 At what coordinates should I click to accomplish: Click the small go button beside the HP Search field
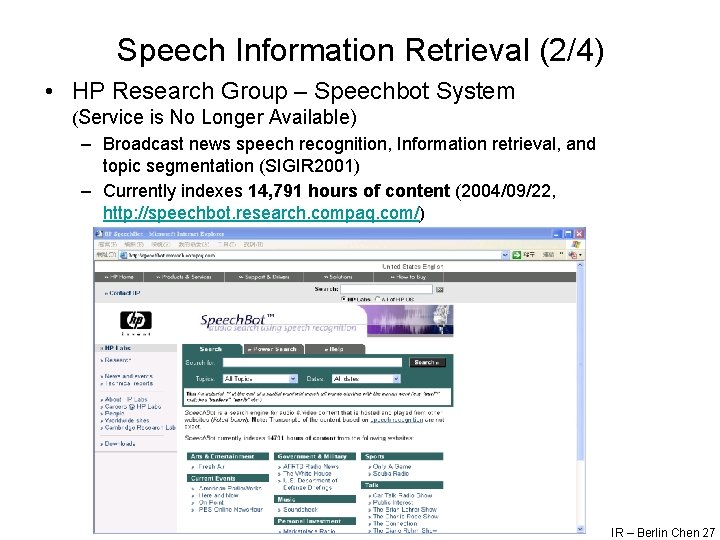(x=439, y=289)
